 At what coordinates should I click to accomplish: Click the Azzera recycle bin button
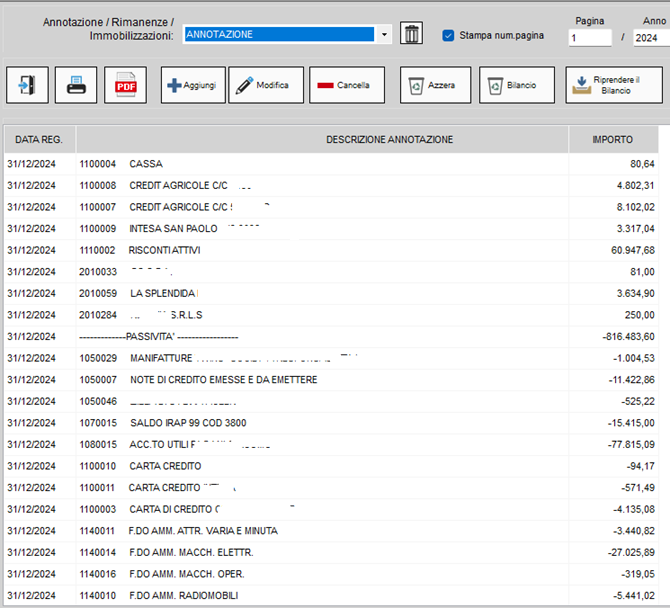click(435, 86)
